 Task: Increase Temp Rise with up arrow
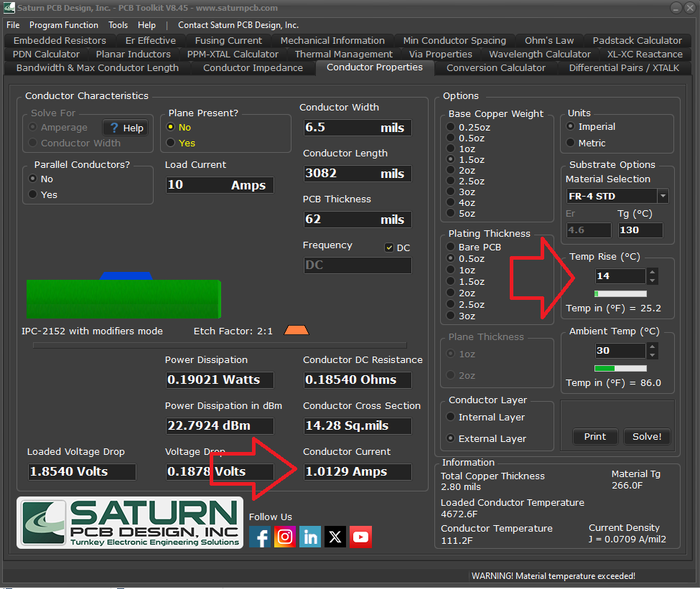653,272
